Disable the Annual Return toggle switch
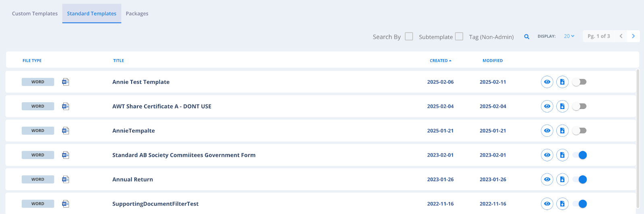644x214 pixels. [580, 179]
